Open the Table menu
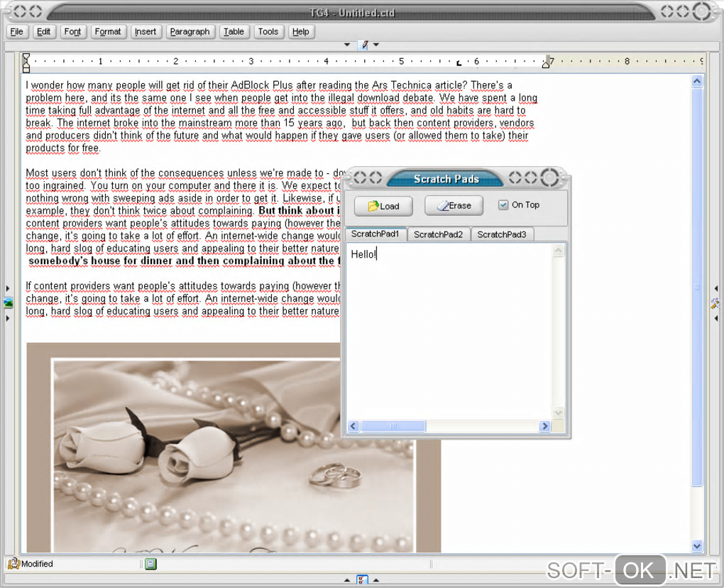The image size is (724, 588). point(234,31)
